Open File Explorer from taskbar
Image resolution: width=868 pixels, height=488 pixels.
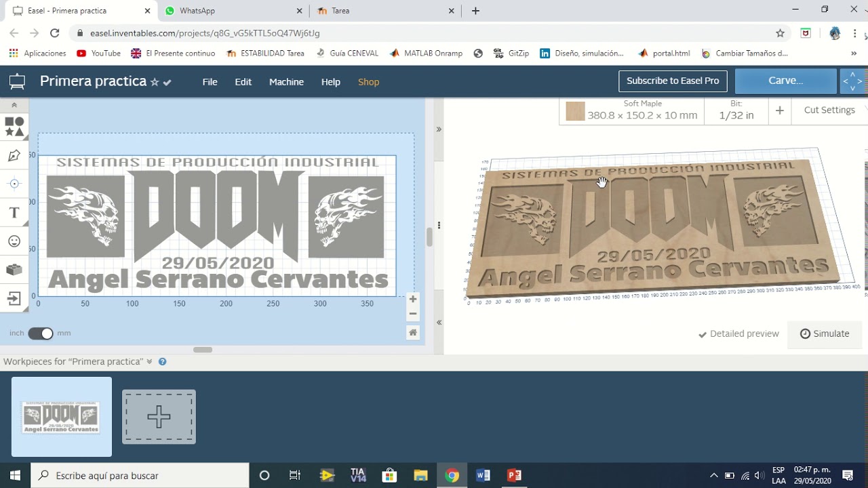click(420, 475)
